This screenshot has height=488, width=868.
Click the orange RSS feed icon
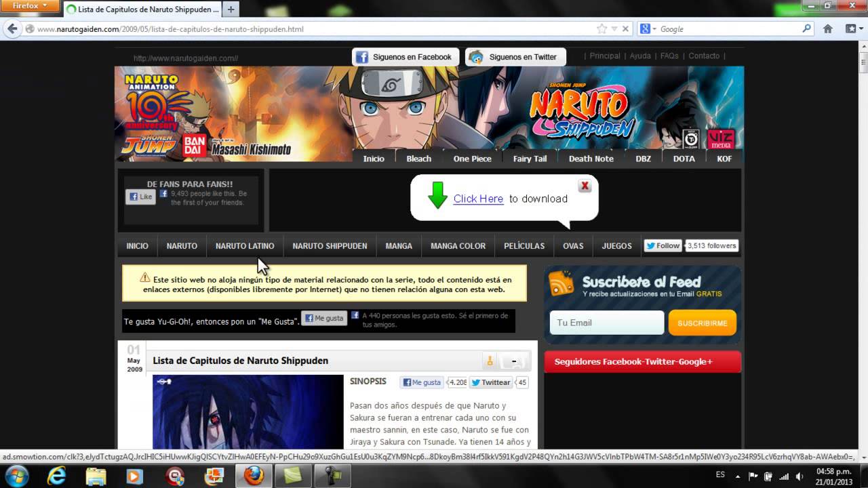point(561,283)
